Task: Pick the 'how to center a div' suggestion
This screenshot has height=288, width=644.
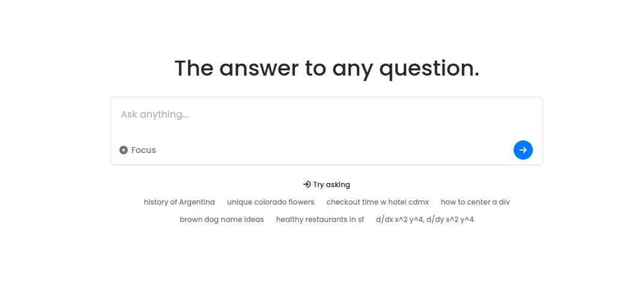Action: tap(475, 202)
